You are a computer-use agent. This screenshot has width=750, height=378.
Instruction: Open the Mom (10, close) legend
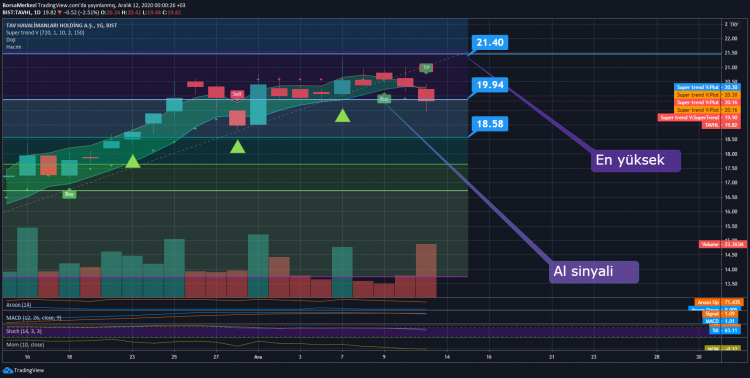25,344
